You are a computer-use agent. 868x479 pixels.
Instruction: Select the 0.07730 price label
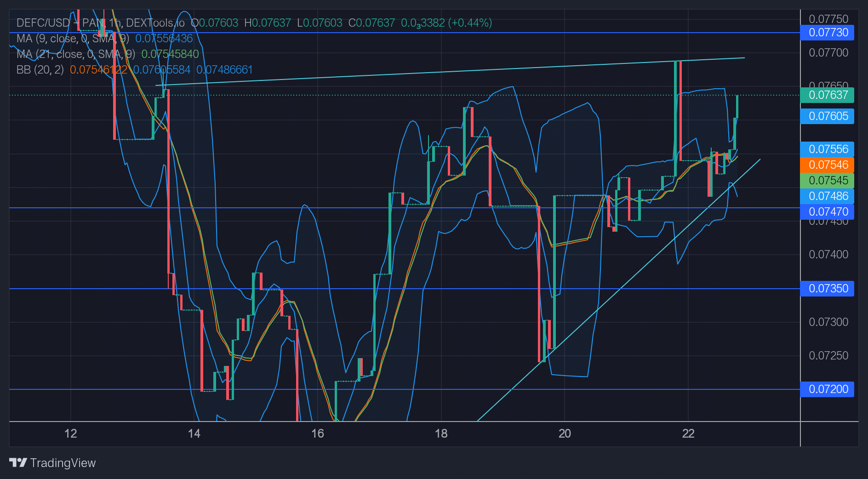coord(827,32)
